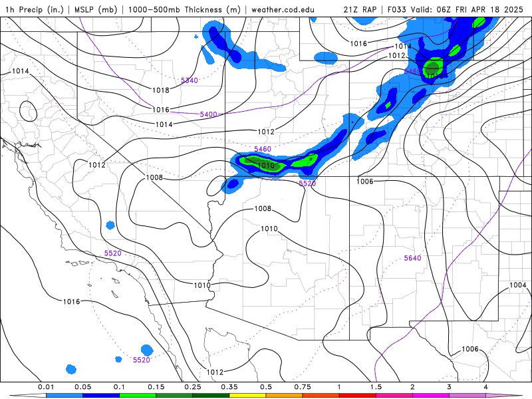The height and width of the screenshot is (399, 532).
Task: Click the legend value 0.05
Action: [82, 387]
